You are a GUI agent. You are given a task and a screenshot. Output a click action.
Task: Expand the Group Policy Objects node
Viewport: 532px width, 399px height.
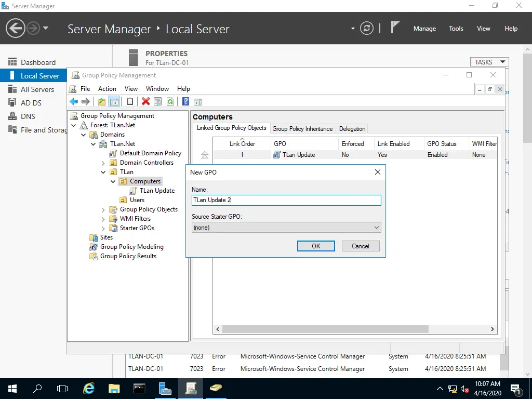pyautogui.click(x=103, y=209)
